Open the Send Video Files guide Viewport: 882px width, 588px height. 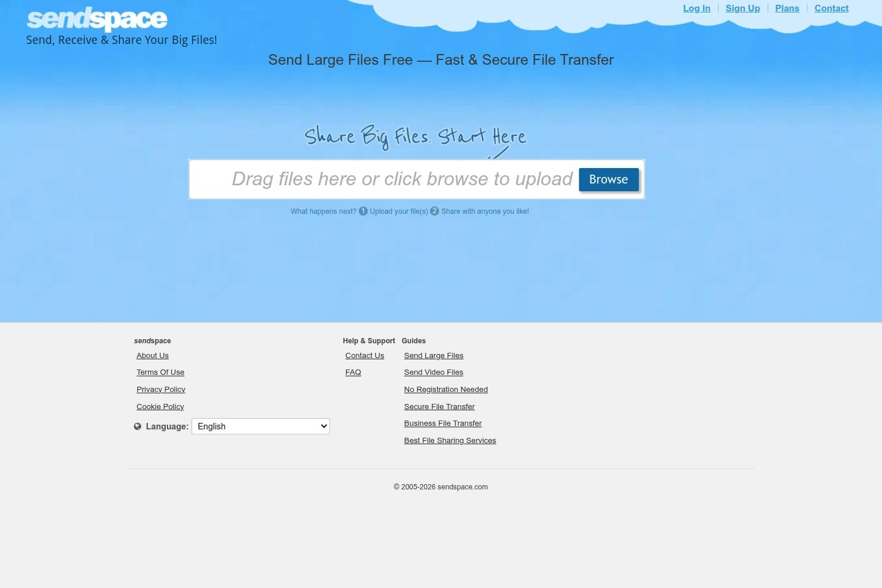[434, 372]
